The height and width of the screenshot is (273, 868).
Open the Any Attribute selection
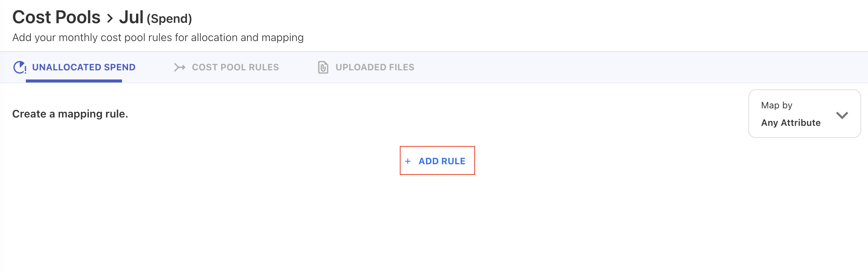click(x=790, y=123)
